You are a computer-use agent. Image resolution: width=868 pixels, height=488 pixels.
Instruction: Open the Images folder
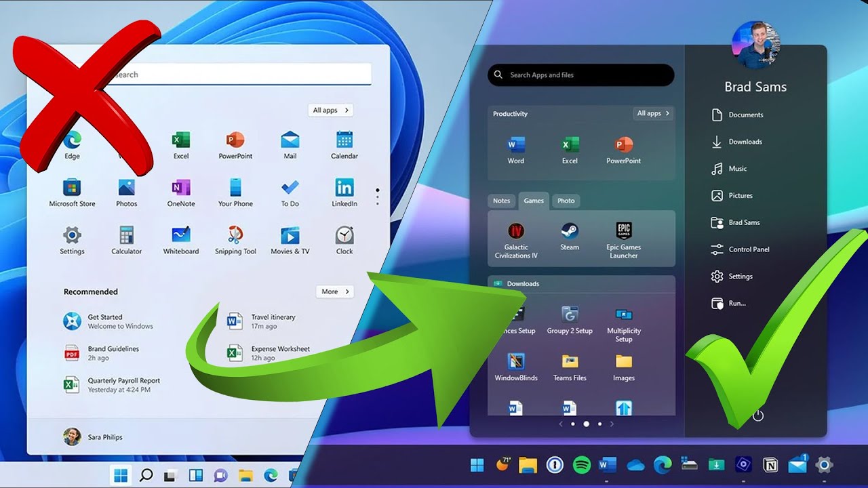(624, 367)
